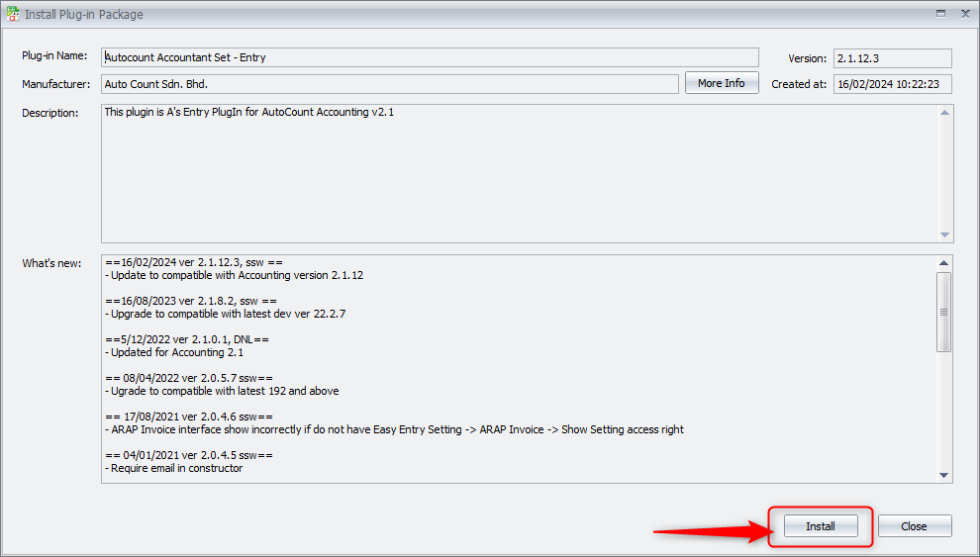The height and width of the screenshot is (557, 980).
Task: Focus the Version field
Action: [x=892, y=58]
